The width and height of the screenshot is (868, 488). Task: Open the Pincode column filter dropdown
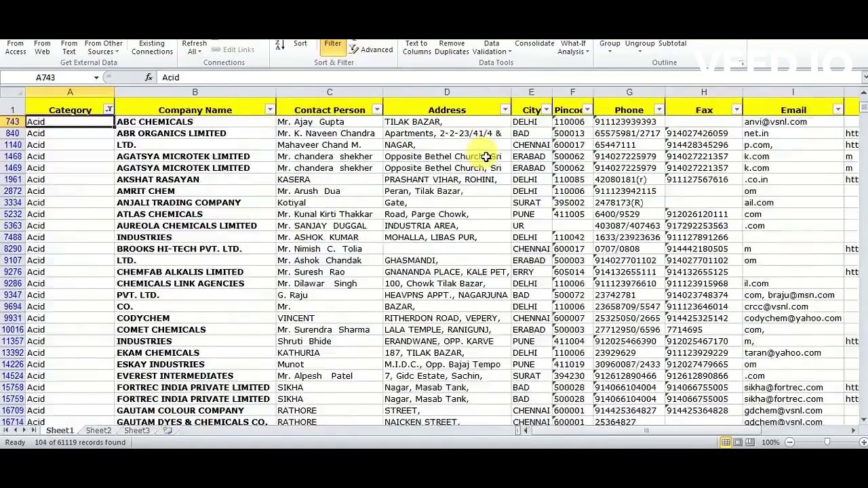click(587, 110)
